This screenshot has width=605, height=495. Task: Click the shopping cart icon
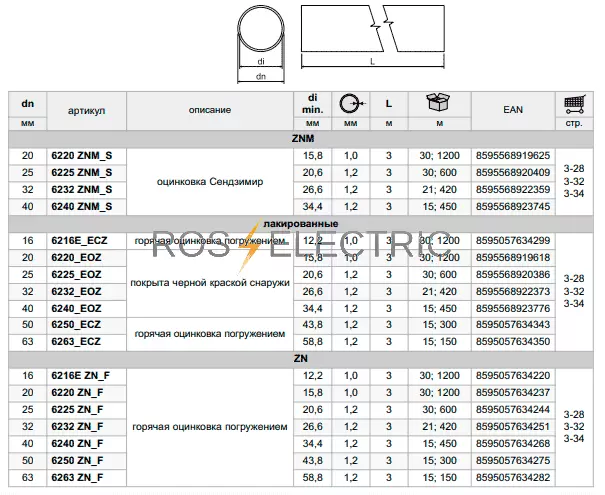pyautogui.click(x=575, y=104)
